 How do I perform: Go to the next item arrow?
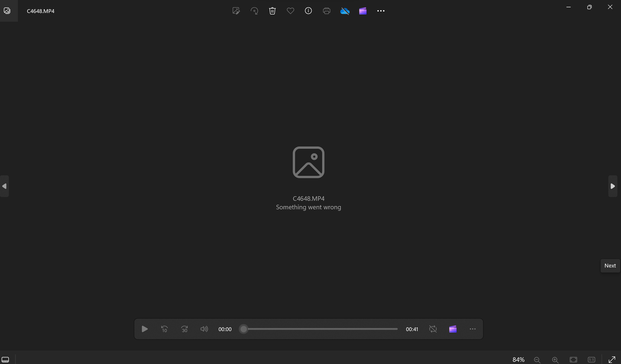coord(613,186)
